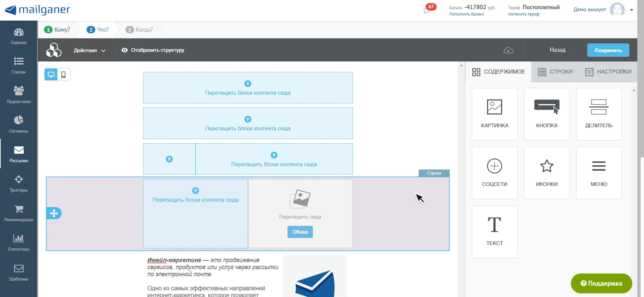Viewport: 644px width, 297px height.
Task: Click the Обзор browse button
Action: [x=300, y=232]
